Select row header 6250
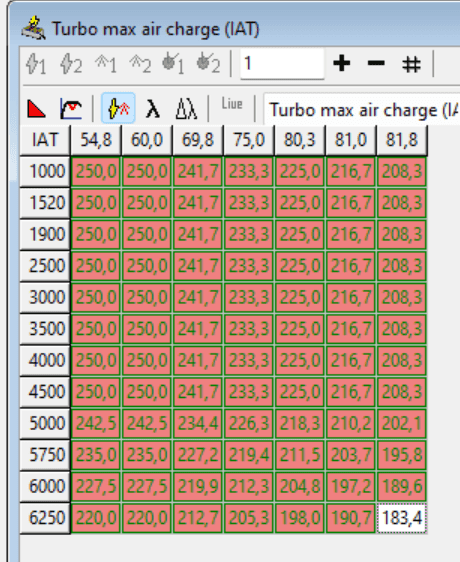 45,518
